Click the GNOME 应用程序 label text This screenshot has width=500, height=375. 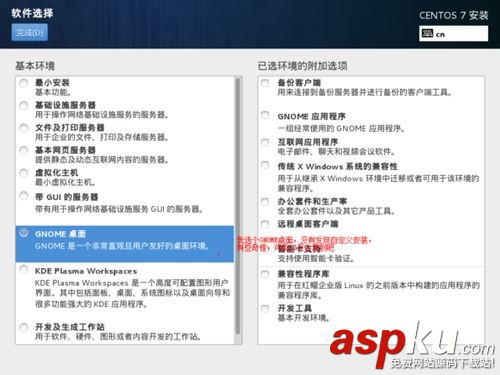312,116
